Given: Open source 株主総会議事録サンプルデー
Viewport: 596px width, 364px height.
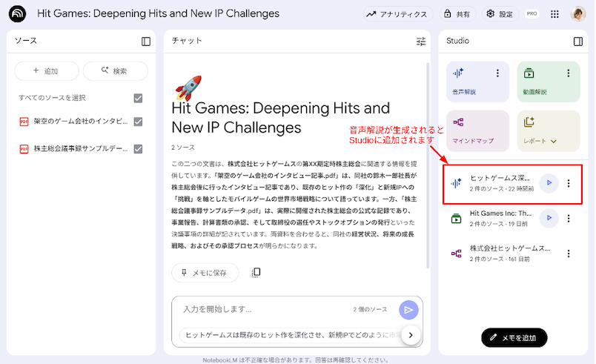Looking at the screenshot, I should [x=81, y=148].
